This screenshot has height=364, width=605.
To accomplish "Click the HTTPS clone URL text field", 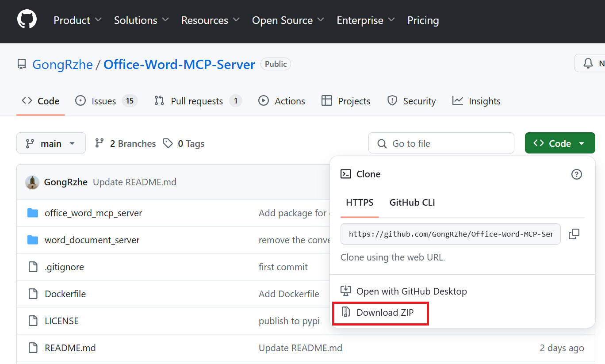I will [x=451, y=234].
